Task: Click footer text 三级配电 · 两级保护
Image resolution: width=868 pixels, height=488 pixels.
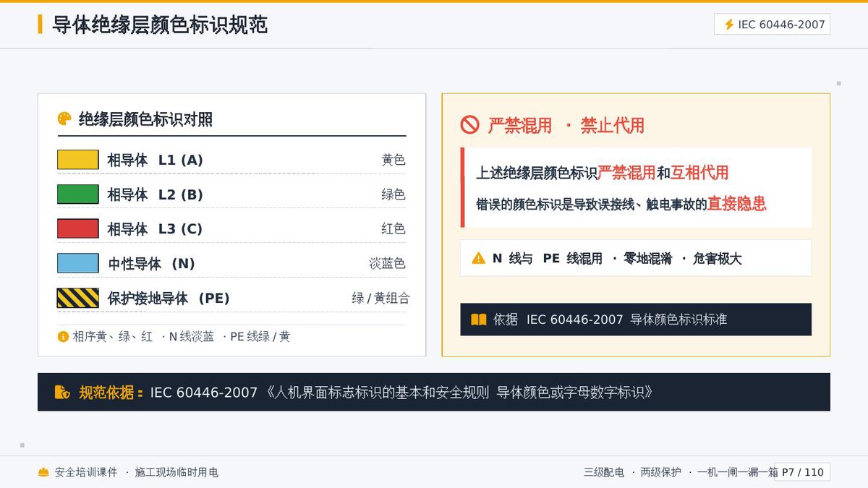Action: pos(632,472)
